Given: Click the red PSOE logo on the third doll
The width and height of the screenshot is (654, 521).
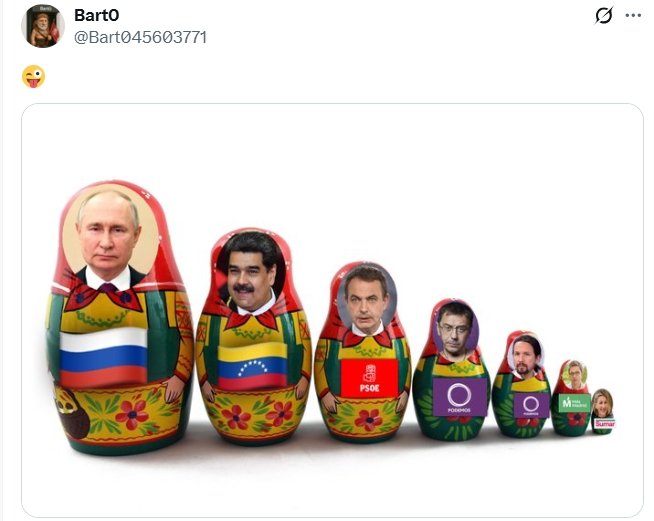Looking at the screenshot, I should point(369,378).
